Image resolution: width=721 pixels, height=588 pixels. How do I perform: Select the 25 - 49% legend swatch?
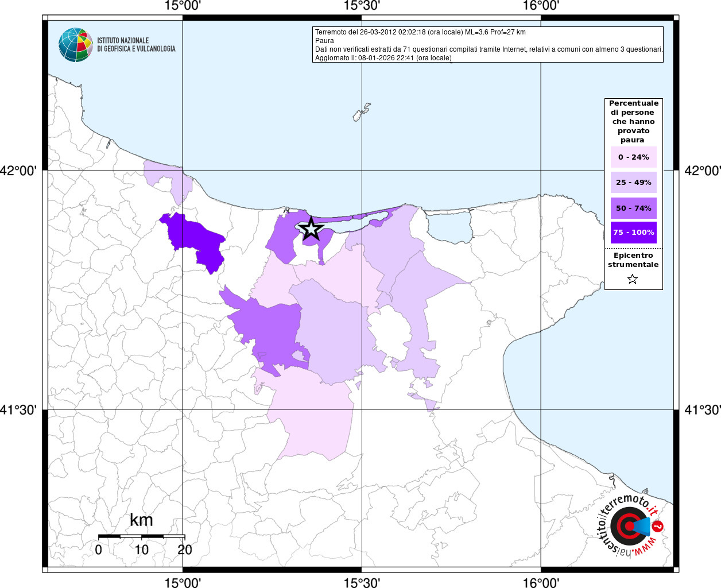[x=633, y=183]
